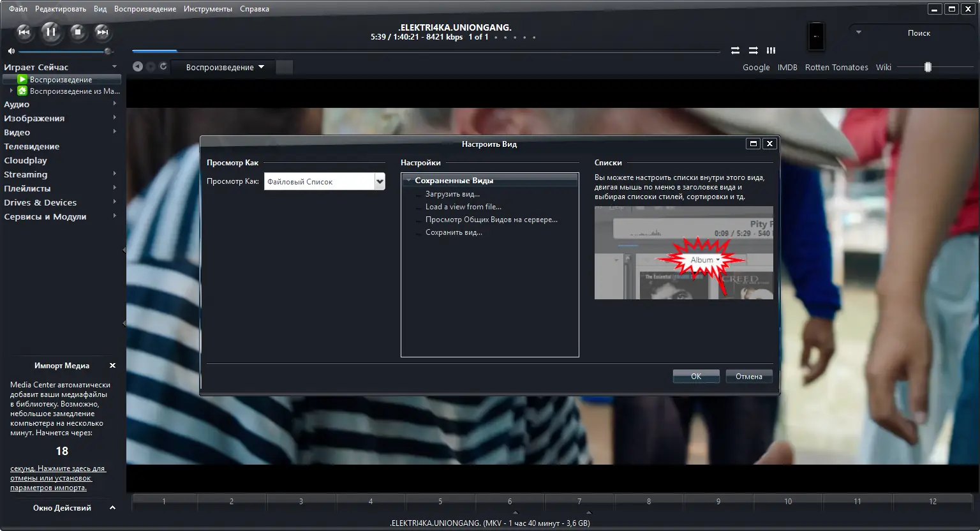Navigate back with the arrow icon
This screenshot has height=531, width=980.
[137, 66]
